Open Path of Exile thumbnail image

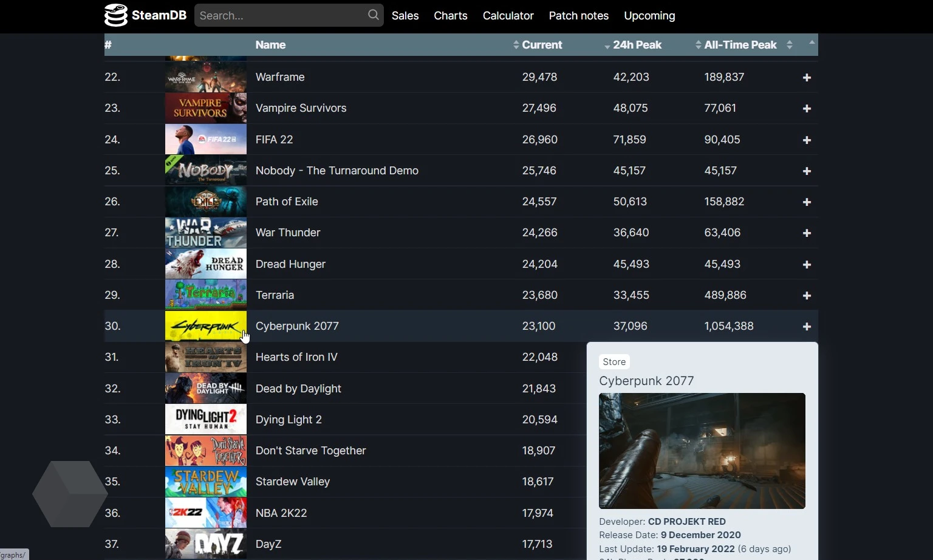click(206, 202)
